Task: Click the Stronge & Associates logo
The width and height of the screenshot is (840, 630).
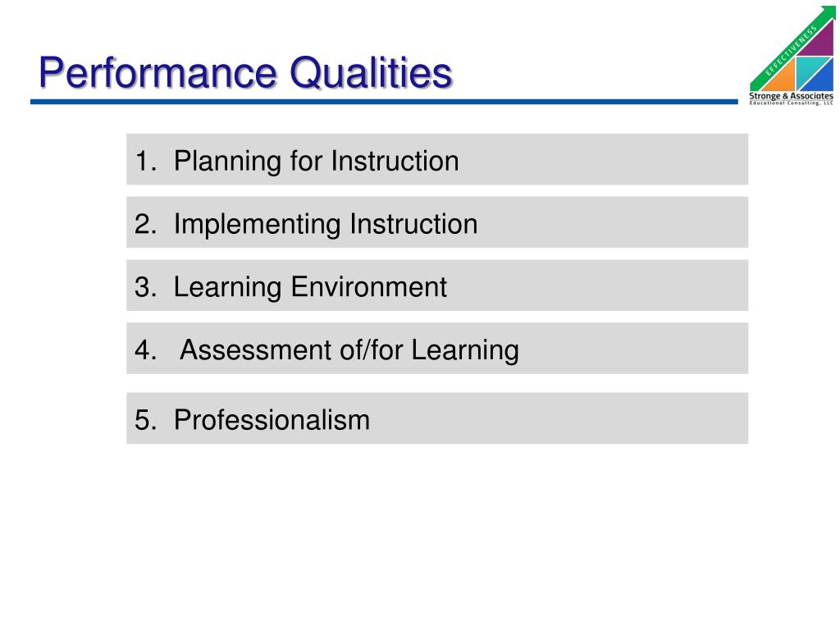Action: click(792, 55)
